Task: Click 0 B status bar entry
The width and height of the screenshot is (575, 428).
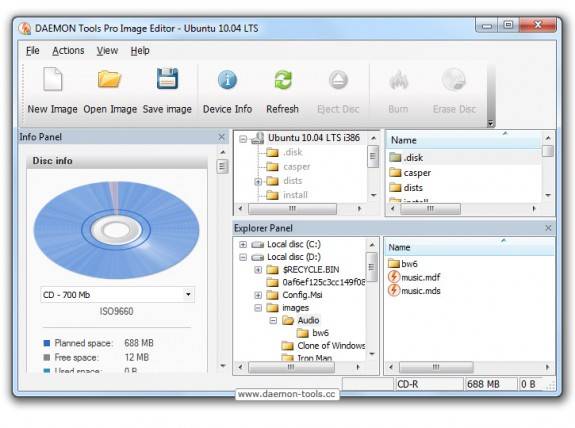Action: click(531, 384)
